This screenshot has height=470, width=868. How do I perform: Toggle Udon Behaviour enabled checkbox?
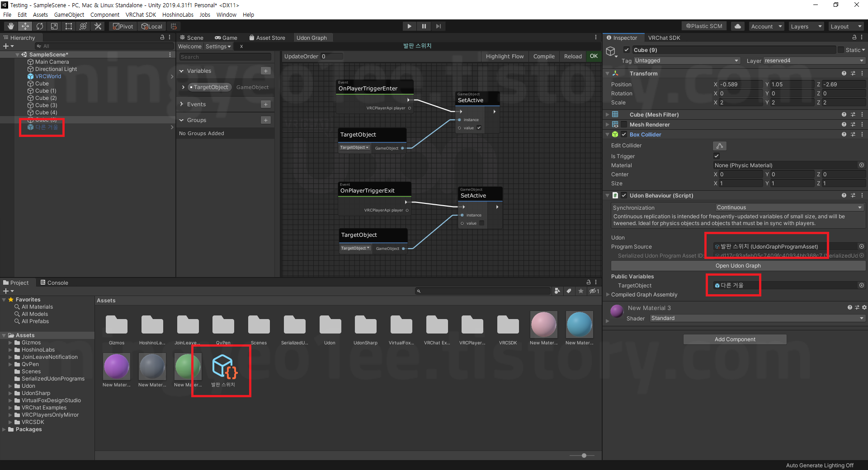click(x=624, y=195)
